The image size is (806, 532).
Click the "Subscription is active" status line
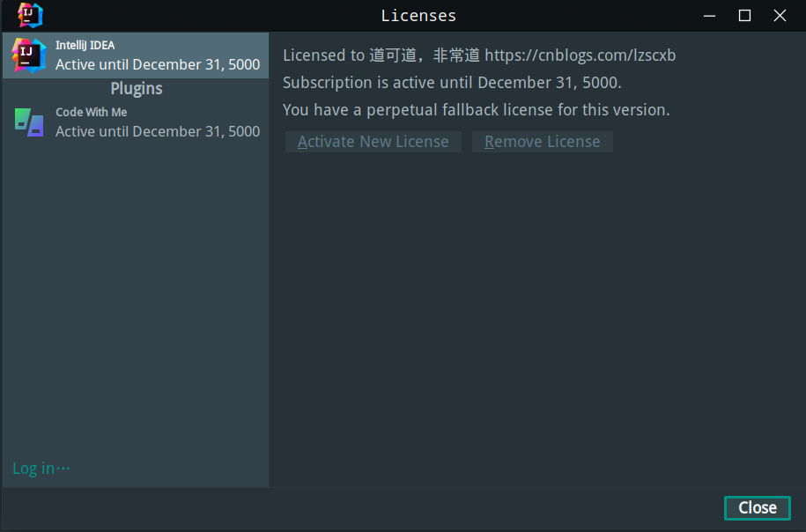pyautogui.click(x=452, y=83)
